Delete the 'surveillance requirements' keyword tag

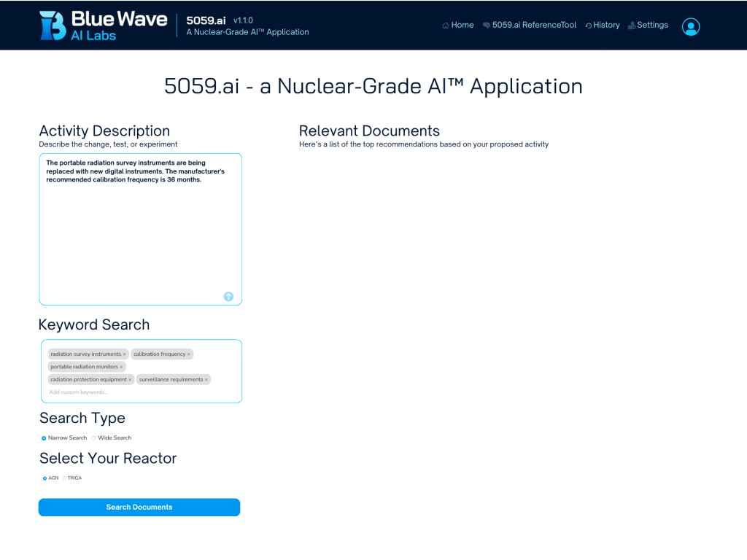(206, 380)
